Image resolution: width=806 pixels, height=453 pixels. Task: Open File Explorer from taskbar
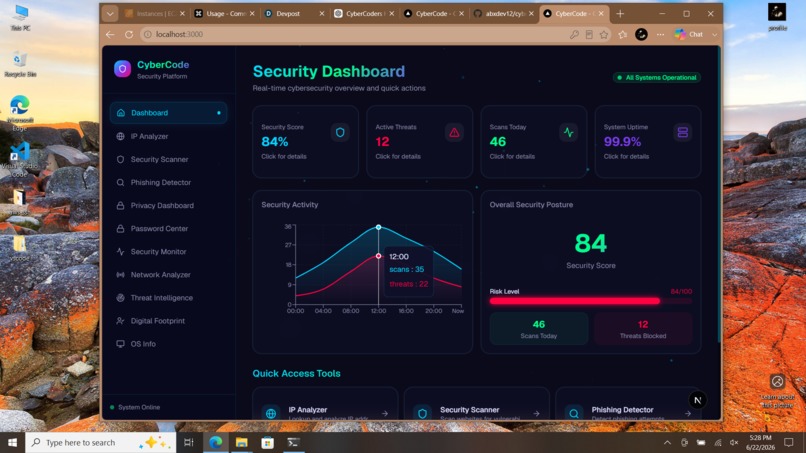pos(242,443)
